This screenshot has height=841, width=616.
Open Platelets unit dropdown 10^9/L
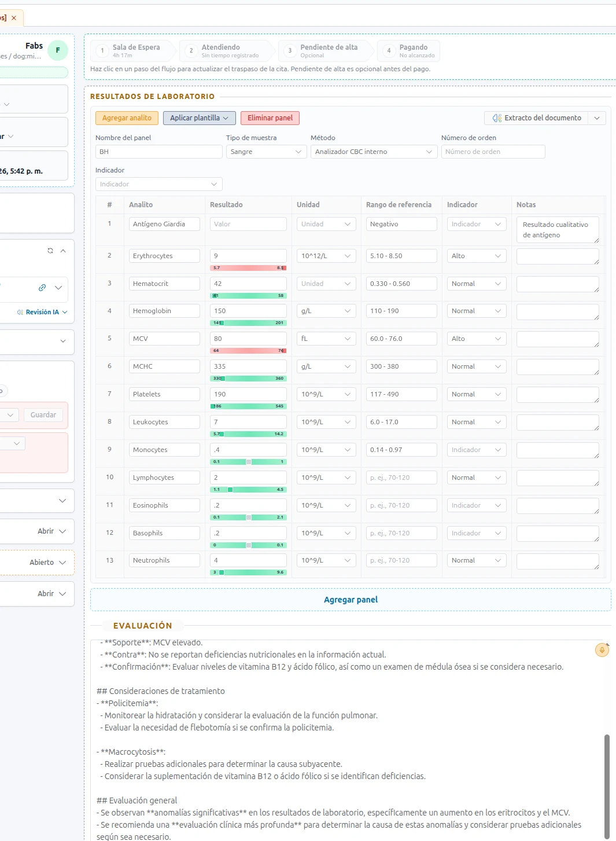(326, 394)
